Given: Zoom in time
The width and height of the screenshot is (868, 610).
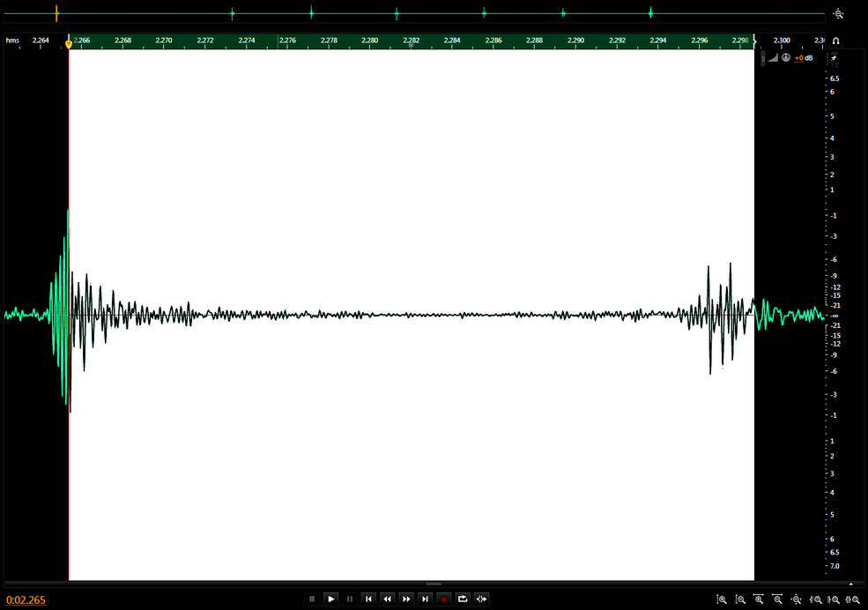Looking at the screenshot, I should (x=759, y=599).
